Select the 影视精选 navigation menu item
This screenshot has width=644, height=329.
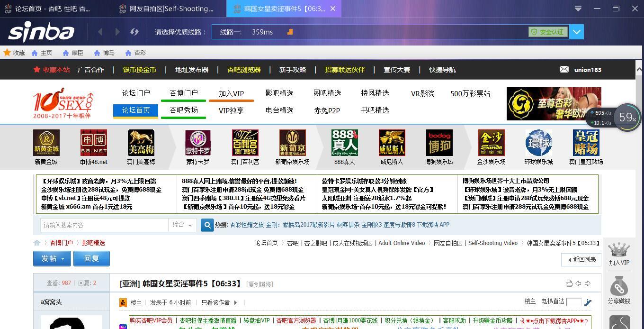coord(280,93)
